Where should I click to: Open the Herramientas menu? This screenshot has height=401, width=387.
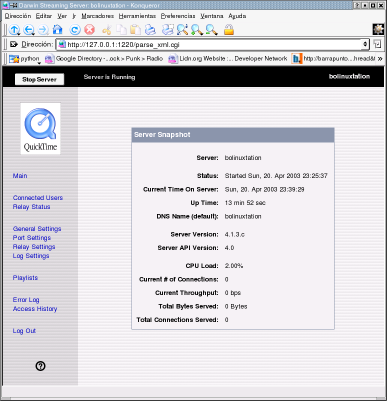click(x=137, y=16)
